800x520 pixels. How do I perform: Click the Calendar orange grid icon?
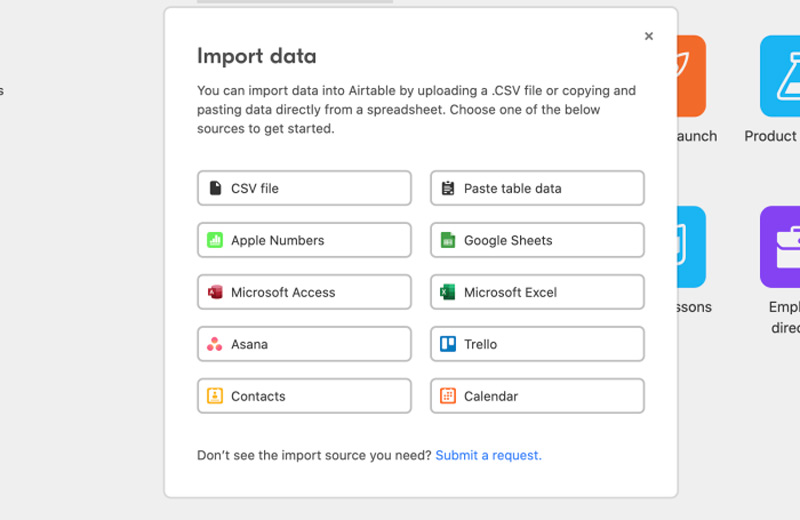coord(448,396)
